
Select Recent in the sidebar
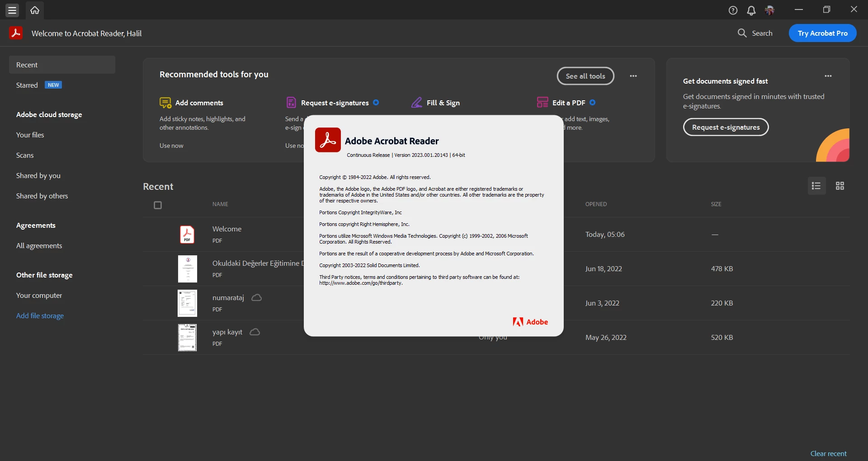pyautogui.click(x=62, y=65)
